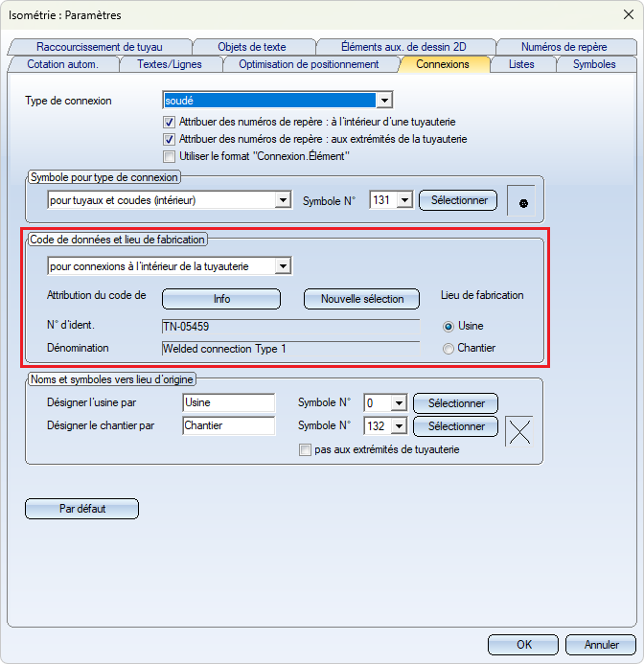
Task: Click Sélectionner next to Symbole N° 131
Action: click(x=458, y=200)
